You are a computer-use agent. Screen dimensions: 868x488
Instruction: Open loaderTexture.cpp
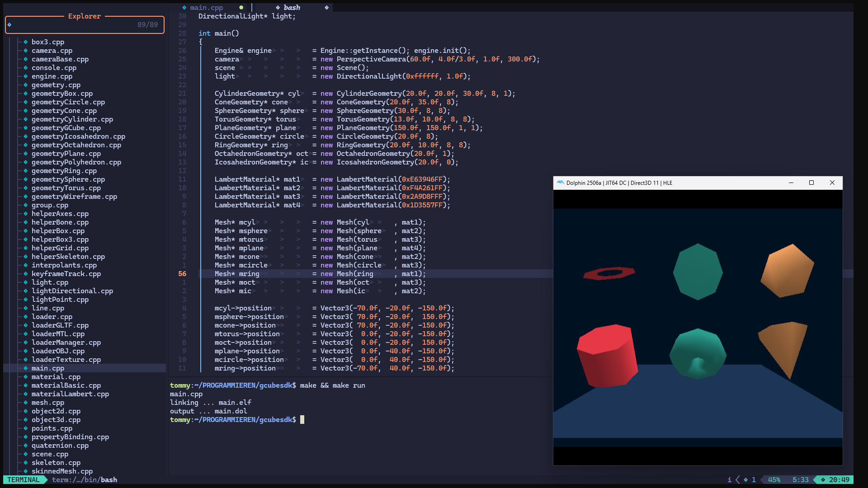coord(66,360)
